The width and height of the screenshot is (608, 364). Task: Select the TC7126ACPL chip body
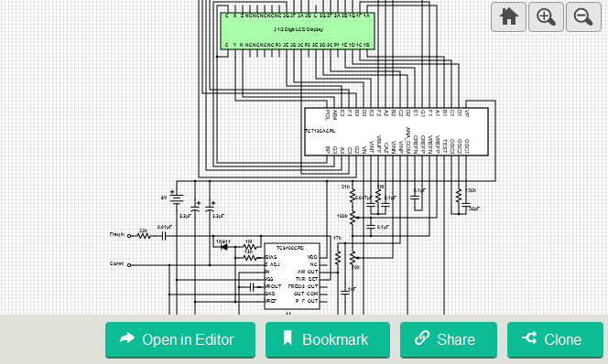(396, 132)
